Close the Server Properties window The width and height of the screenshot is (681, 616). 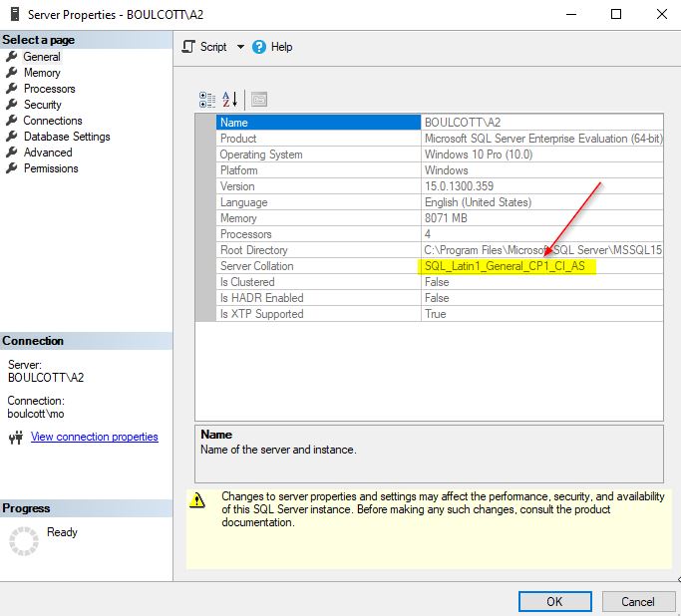661,14
